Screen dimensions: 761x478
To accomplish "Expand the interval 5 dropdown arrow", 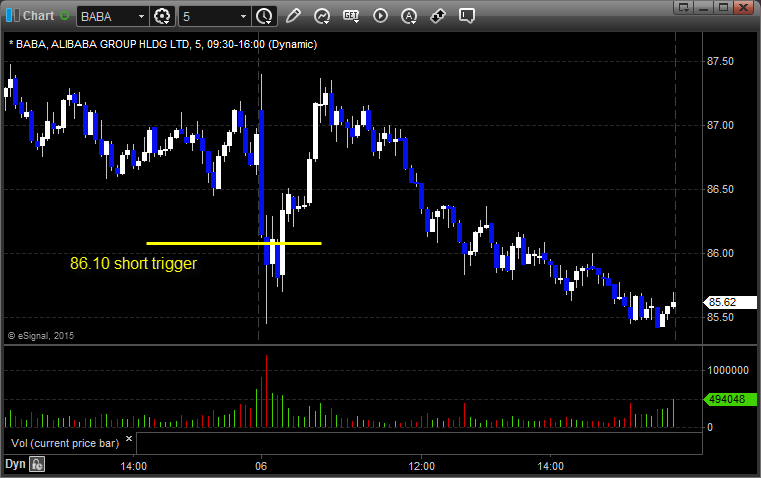I will coord(244,16).
